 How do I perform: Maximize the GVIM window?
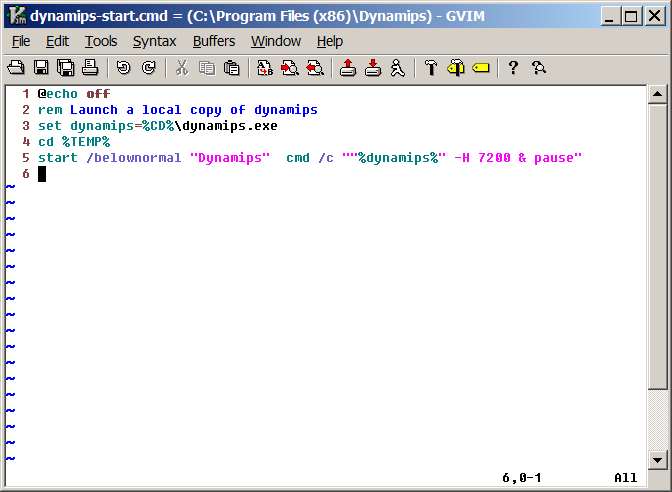(632, 16)
